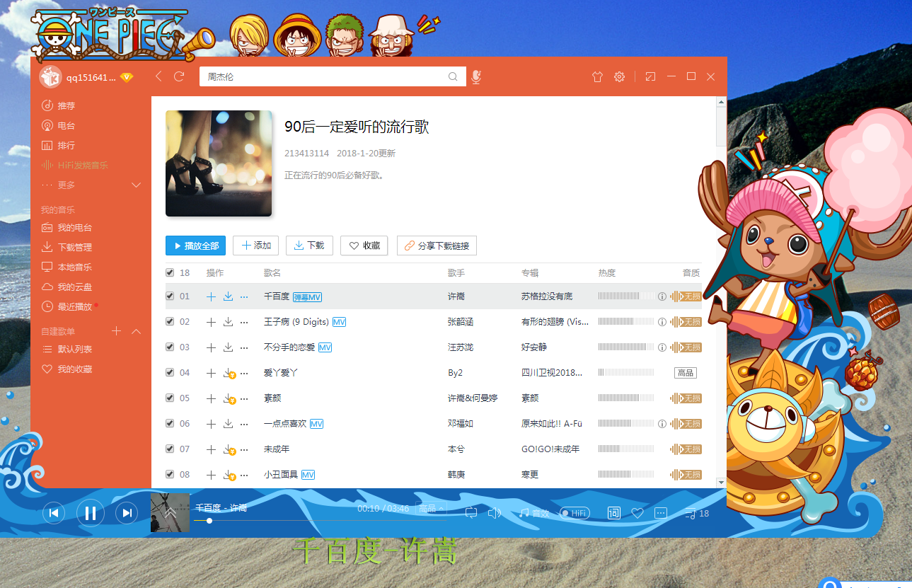This screenshot has height=588, width=912.
Task: Open settings gear icon
Action: tap(619, 76)
